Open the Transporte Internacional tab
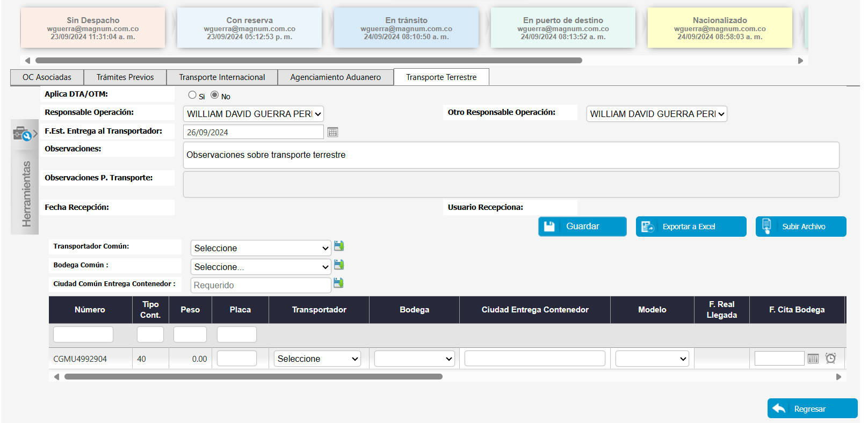 coord(222,77)
